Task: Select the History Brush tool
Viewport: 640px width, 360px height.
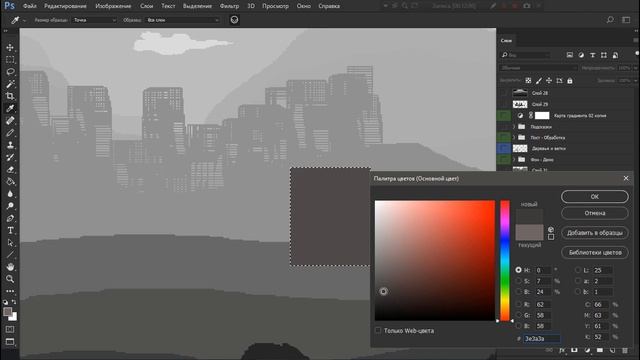Action: point(10,157)
